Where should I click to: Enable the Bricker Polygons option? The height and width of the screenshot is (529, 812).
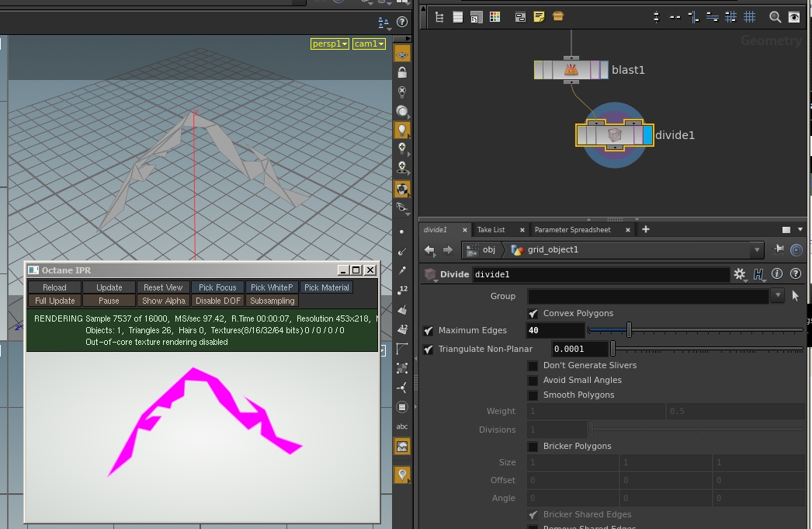pyautogui.click(x=533, y=447)
